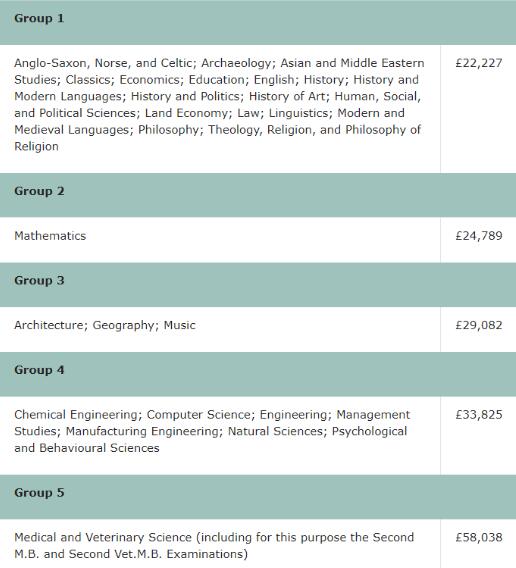
Task: Click the Mathematics subject cell
Action: coord(220,240)
